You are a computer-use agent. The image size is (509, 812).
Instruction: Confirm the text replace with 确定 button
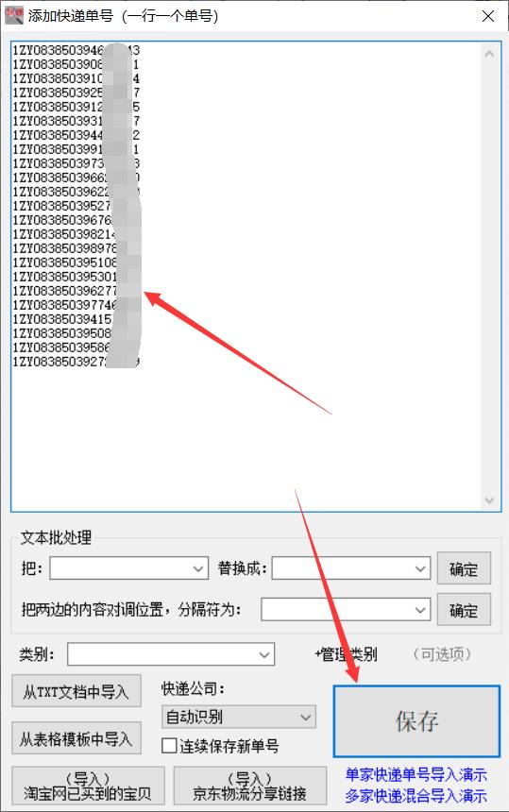coord(464,568)
